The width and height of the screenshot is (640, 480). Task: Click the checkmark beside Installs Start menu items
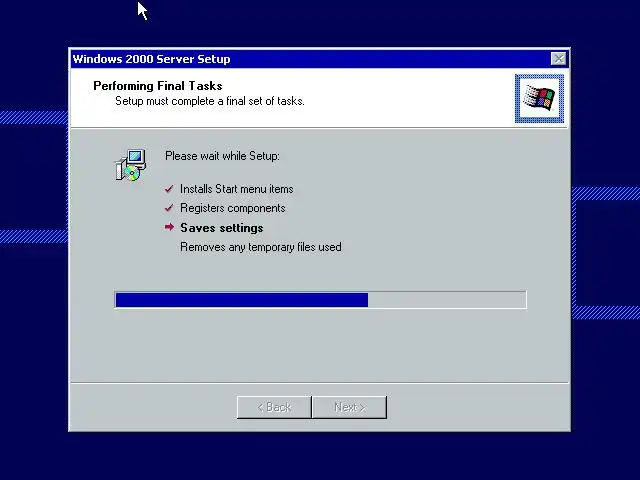pos(169,189)
